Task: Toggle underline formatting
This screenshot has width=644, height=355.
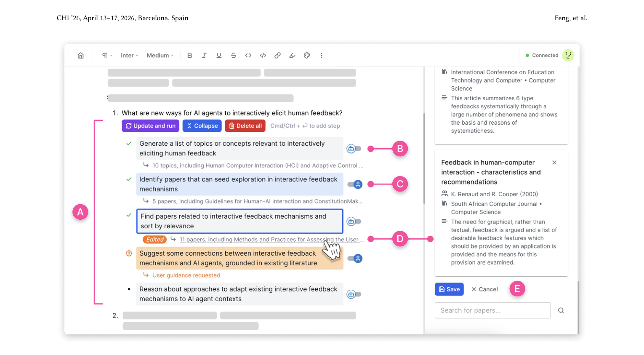Action: 219,56
